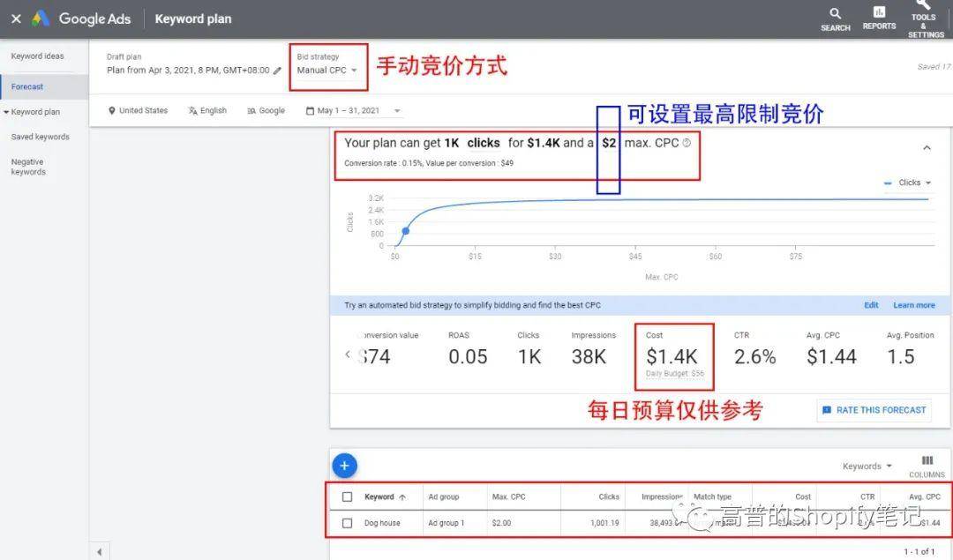This screenshot has width=953, height=560.
Task: Tick the select-all keywords header checkbox
Action: (347, 497)
